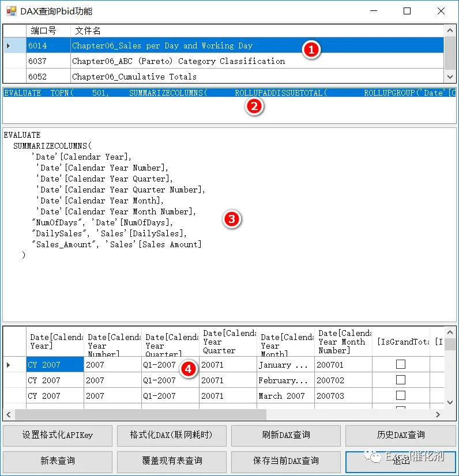459x476 pixels.
Task: Click the results grid horizontal scrollbar thumb
Action: pos(141,414)
